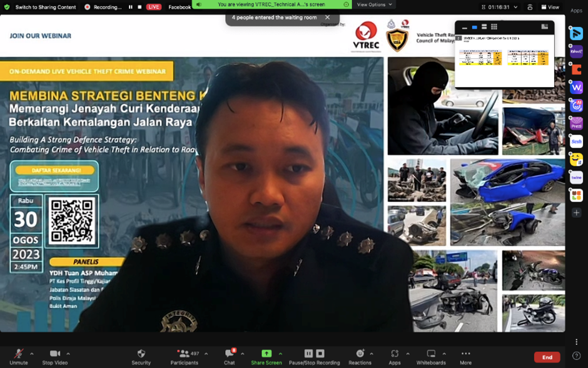Expand the video options arrow next to Stop Video
The height and width of the screenshot is (368, 588).
coord(68,354)
